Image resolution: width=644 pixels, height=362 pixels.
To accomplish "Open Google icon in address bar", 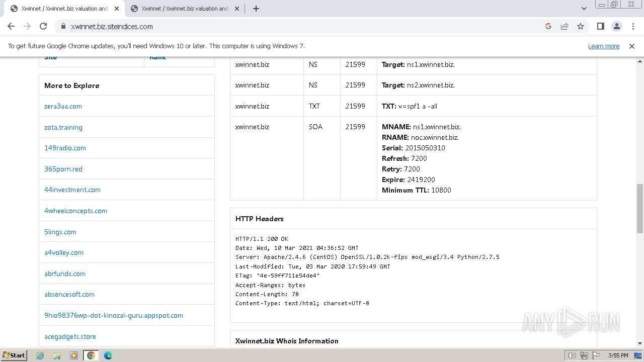I will pyautogui.click(x=548, y=26).
